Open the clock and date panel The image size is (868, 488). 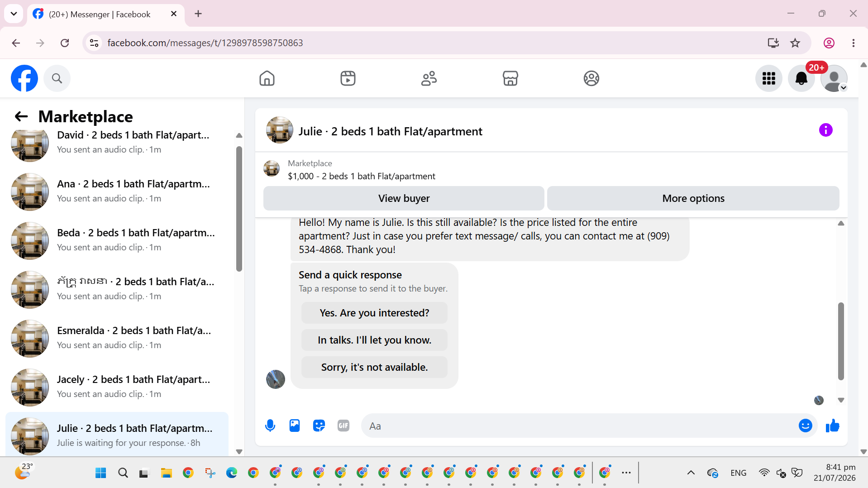835,473
